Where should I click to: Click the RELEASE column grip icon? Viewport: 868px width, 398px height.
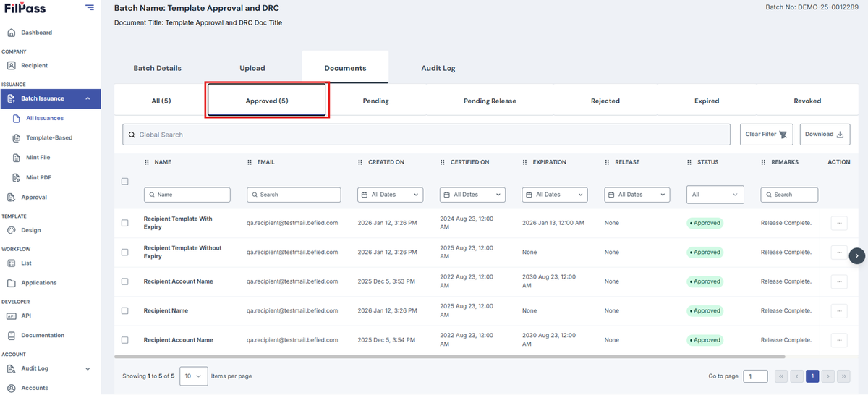608,162
